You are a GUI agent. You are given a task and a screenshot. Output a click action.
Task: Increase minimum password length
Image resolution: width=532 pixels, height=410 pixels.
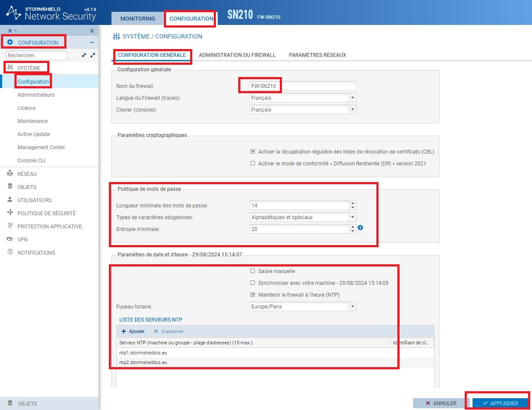(x=353, y=203)
